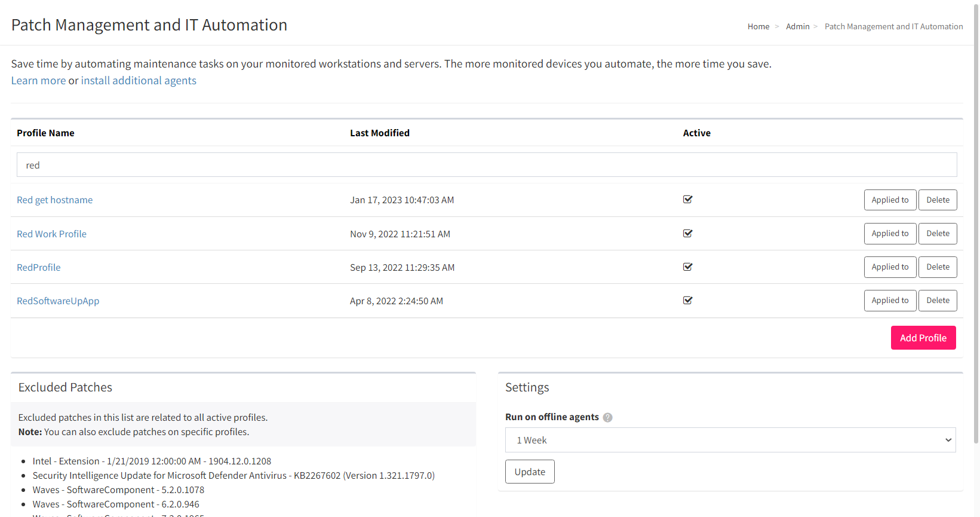The width and height of the screenshot is (980, 517).
Task: Open help icon next to Run on offline agents
Action: point(607,417)
